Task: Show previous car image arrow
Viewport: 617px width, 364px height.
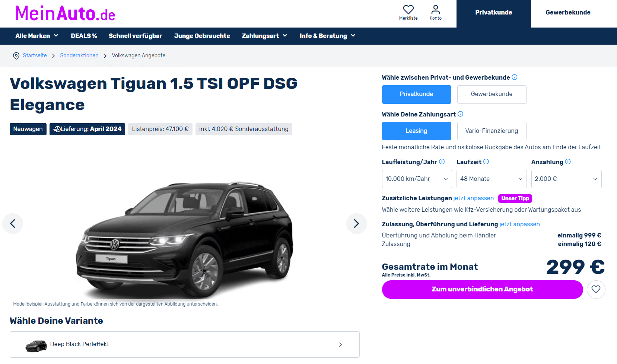Action: 13,223
